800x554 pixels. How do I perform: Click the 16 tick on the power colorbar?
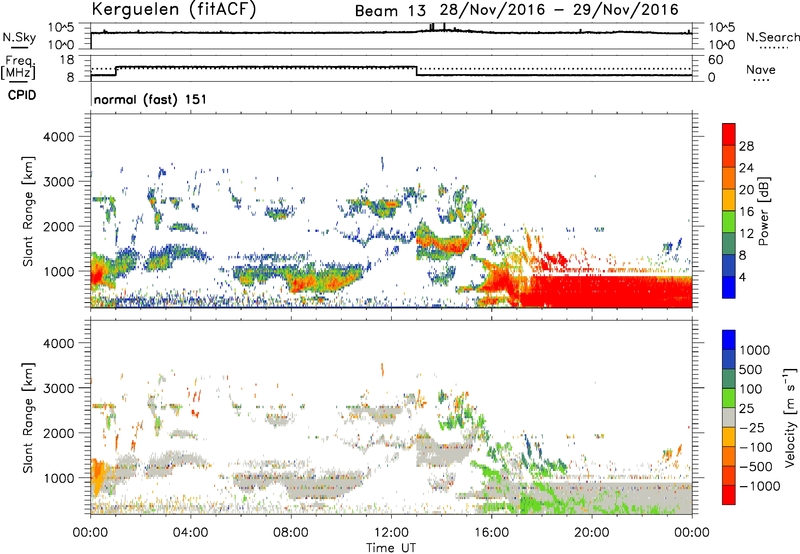point(746,212)
